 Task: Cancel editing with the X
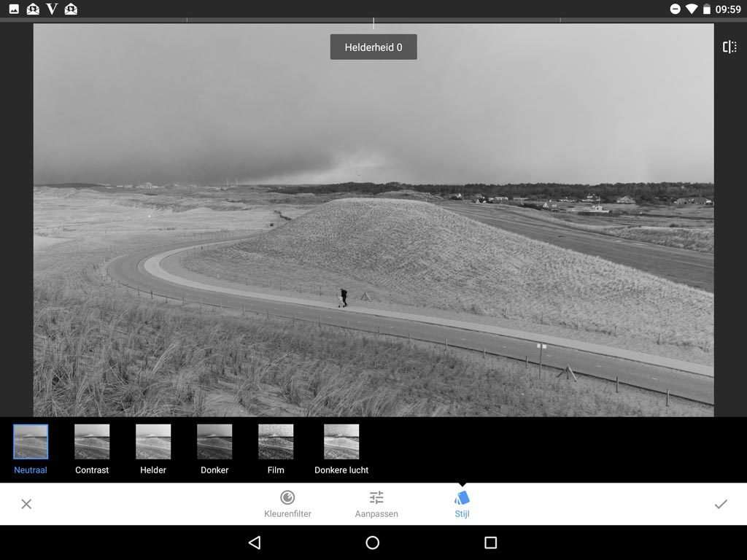[26, 503]
